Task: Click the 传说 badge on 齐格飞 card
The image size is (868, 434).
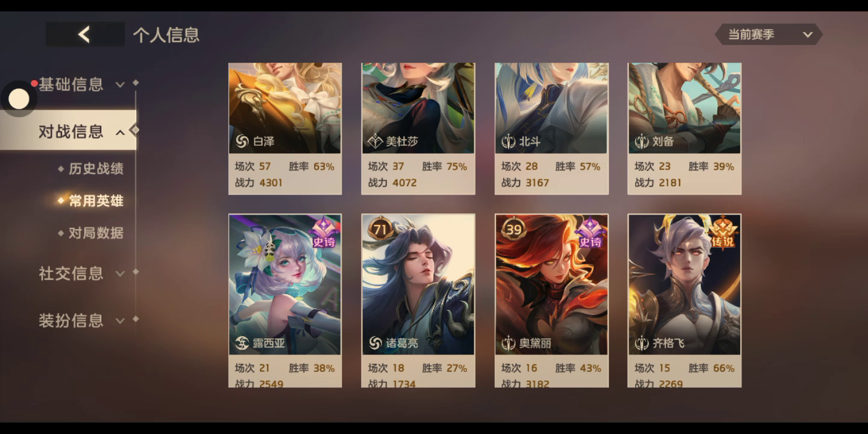Action: [x=723, y=233]
